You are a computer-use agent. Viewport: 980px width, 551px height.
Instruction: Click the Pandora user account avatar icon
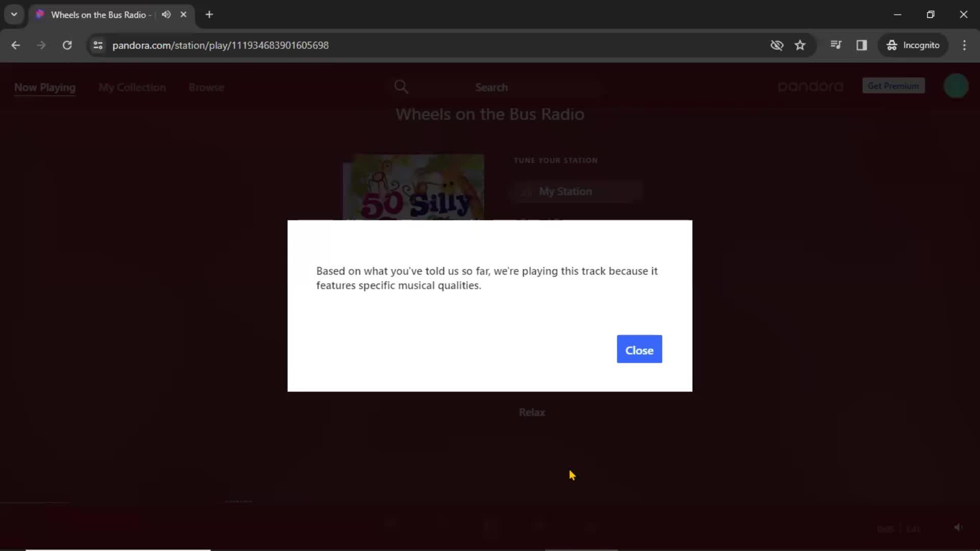click(956, 86)
